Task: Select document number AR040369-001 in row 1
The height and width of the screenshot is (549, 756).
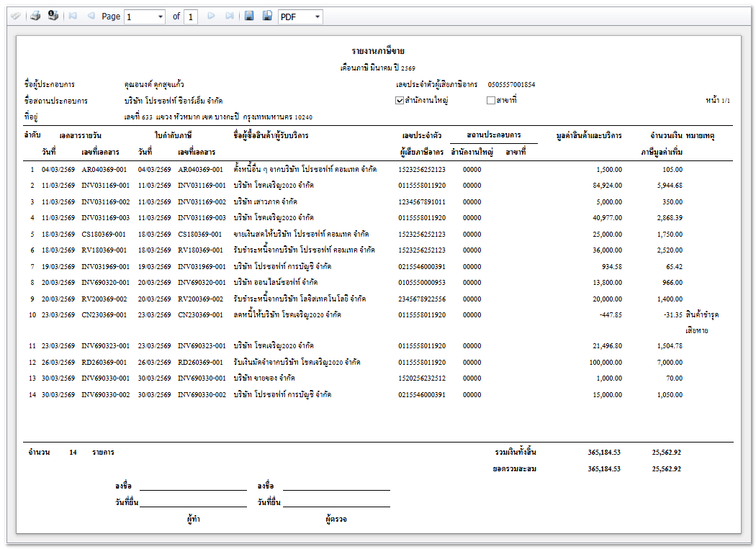Action: coord(105,170)
